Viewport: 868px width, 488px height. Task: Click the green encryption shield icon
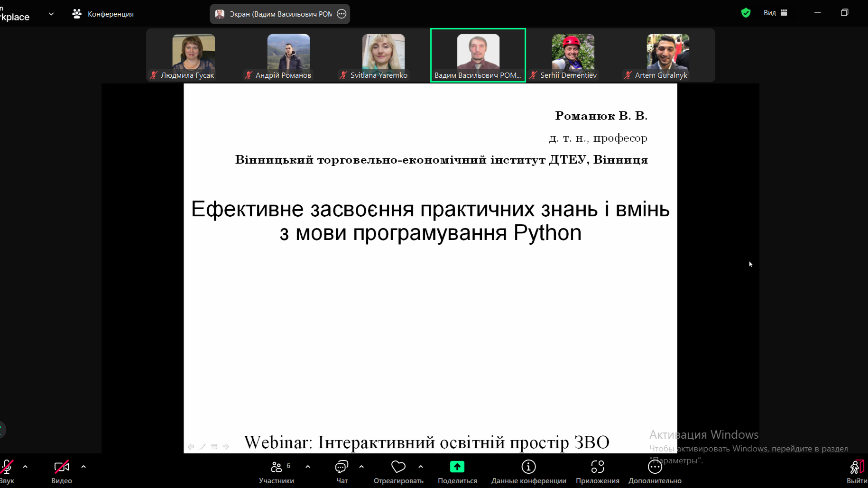[746, 13]
